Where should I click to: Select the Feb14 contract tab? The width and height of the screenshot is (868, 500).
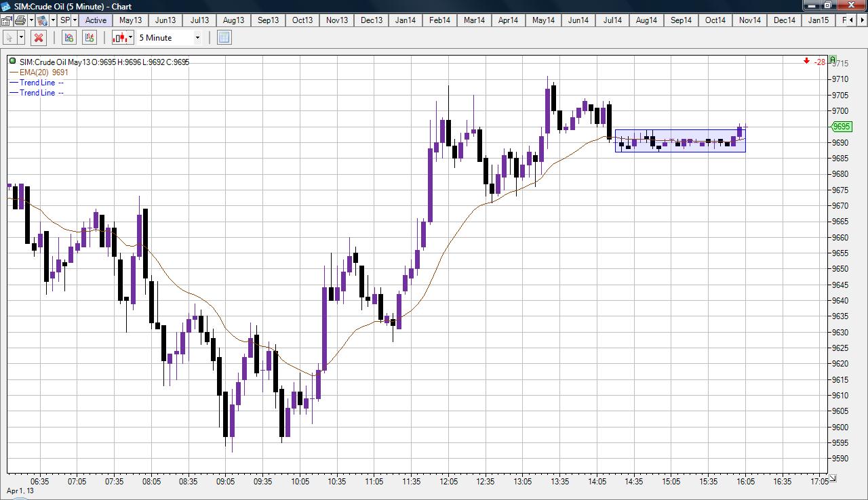(x=440, y=20)
